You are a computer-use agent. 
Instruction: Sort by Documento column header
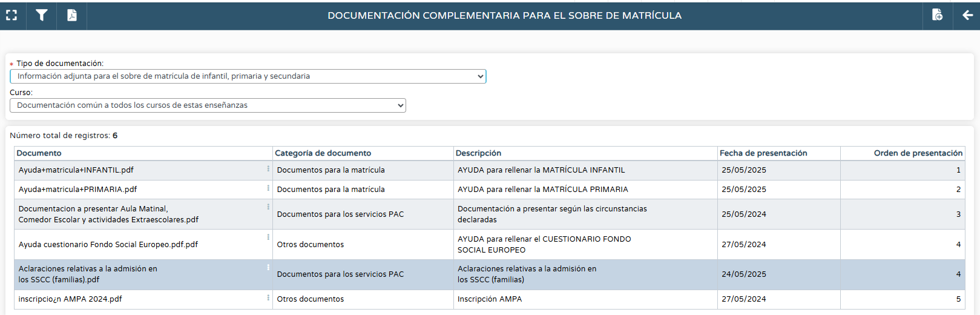click(39, 153)
